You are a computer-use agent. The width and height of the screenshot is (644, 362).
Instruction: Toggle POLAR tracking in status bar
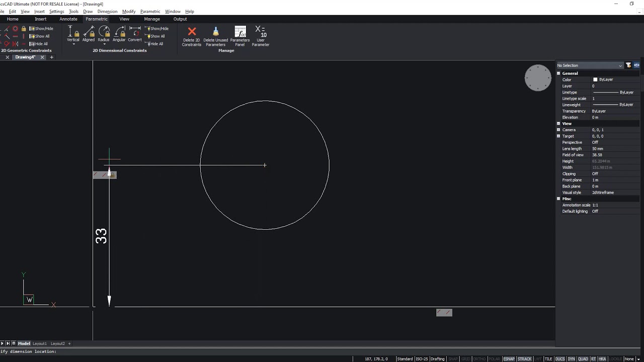494,359
